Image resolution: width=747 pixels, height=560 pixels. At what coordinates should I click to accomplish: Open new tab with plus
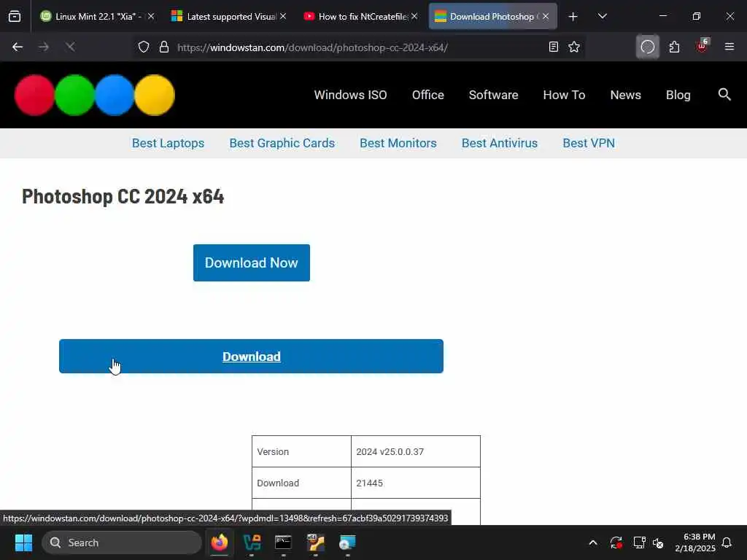coord(573,17)
